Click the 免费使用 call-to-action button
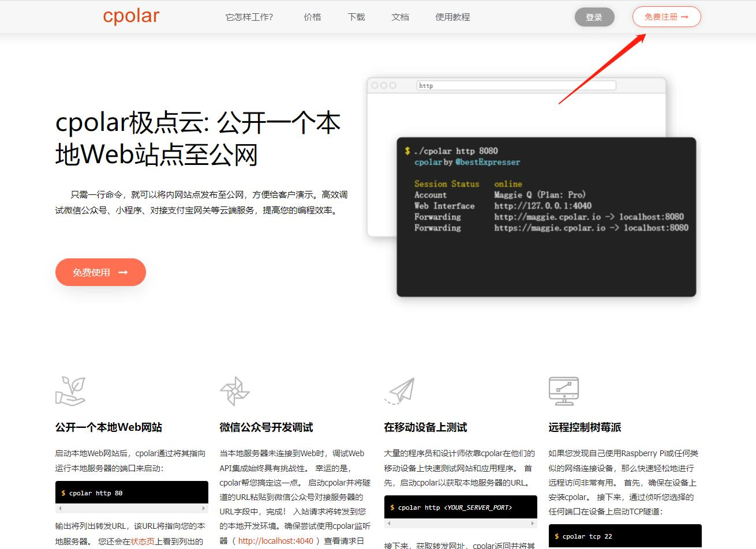 coord(100,272)
